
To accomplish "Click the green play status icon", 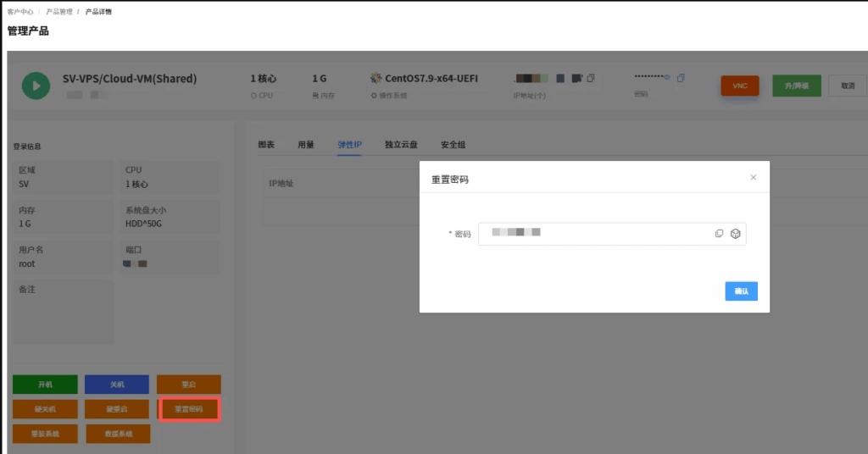I will pos(36,86).
